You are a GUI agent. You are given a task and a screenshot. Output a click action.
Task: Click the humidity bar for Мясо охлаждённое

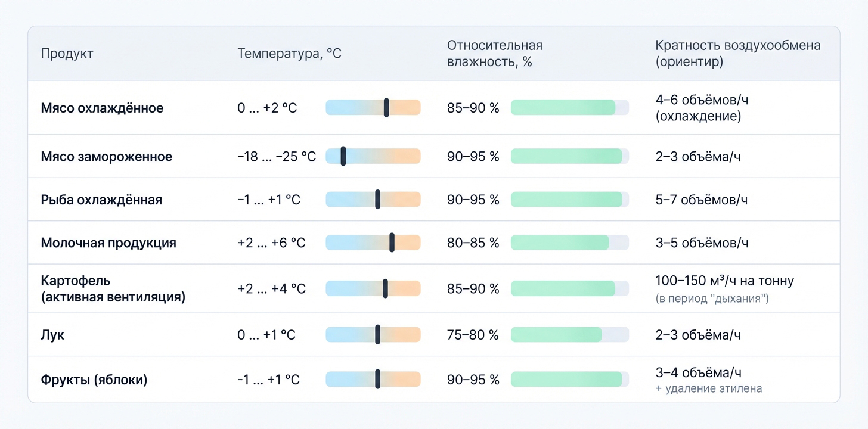pyautogui.click(x=569, y=108)
